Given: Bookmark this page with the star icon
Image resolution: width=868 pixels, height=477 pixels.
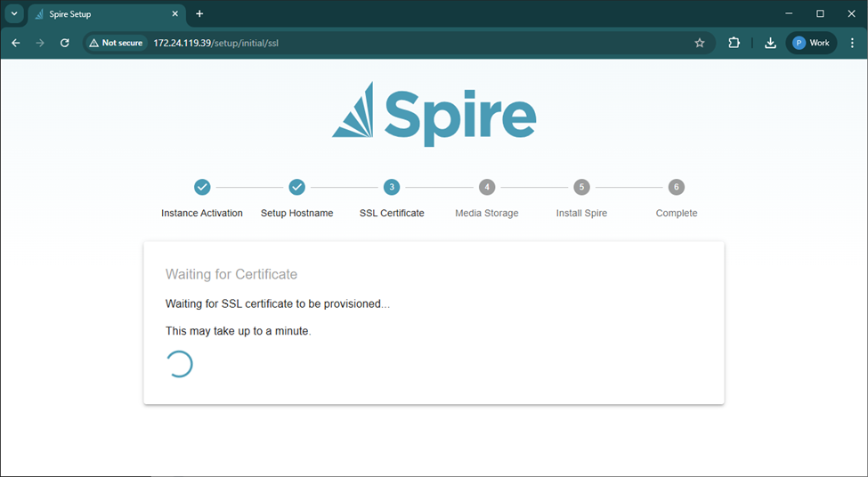Looking at the screenshot, I should 700,43.
